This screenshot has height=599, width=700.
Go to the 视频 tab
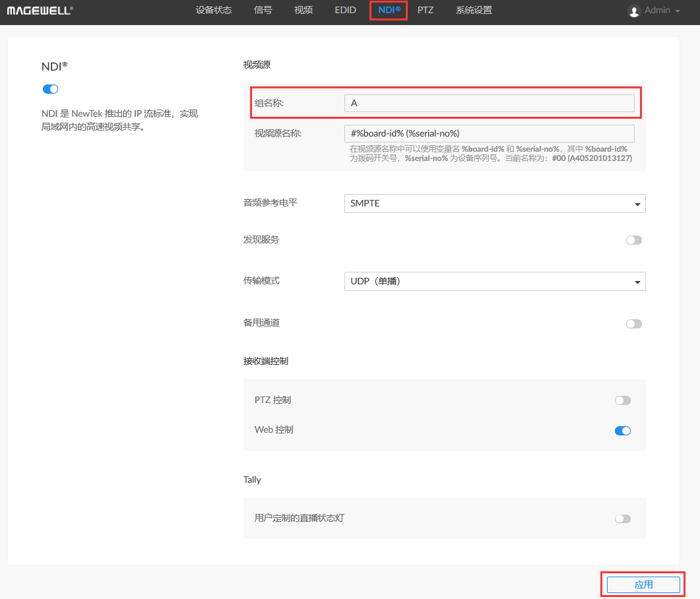point(303,11)
